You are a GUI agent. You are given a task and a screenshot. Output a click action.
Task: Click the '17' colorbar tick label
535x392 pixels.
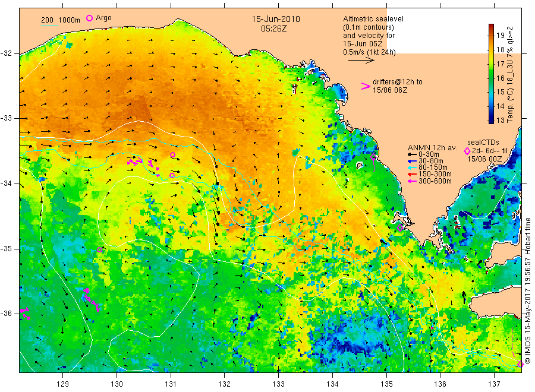tap(500, 64)
